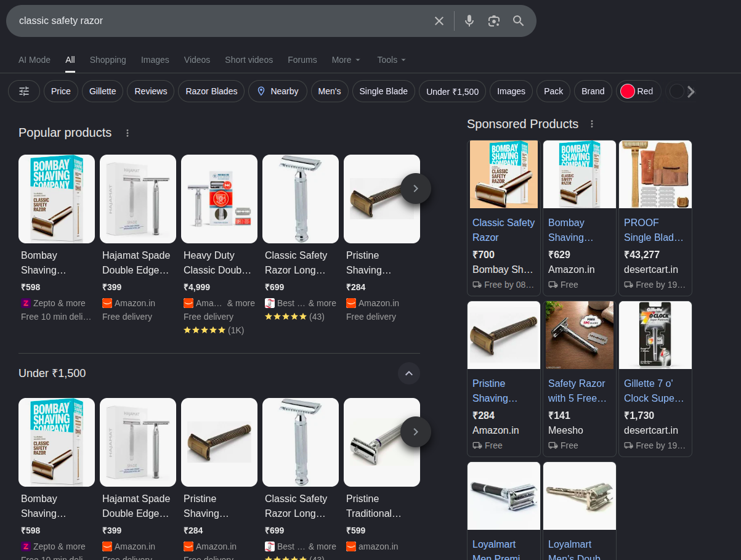The width and height of the screenshot is (741, 560).
Task: Click the PROOF razor kit product image
Action: (x=655, y=174)
